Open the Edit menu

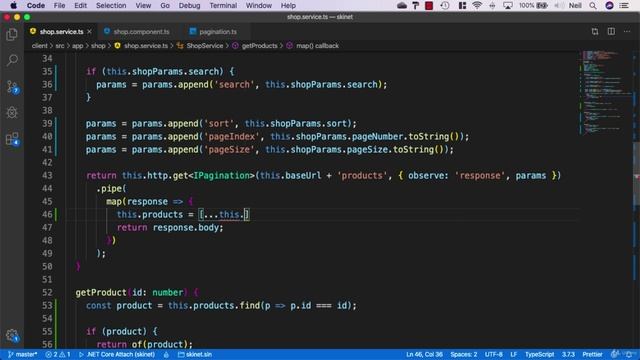[80, 5]
